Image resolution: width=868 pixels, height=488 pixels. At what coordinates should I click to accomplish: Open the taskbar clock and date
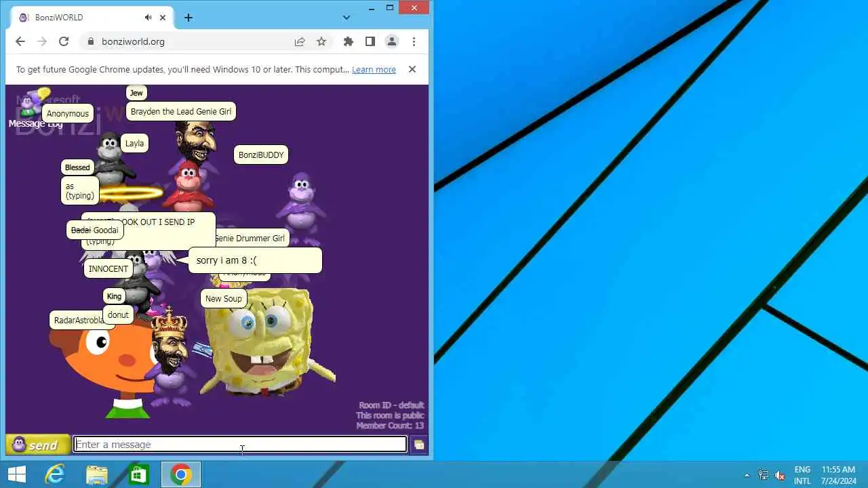point(838,475)
